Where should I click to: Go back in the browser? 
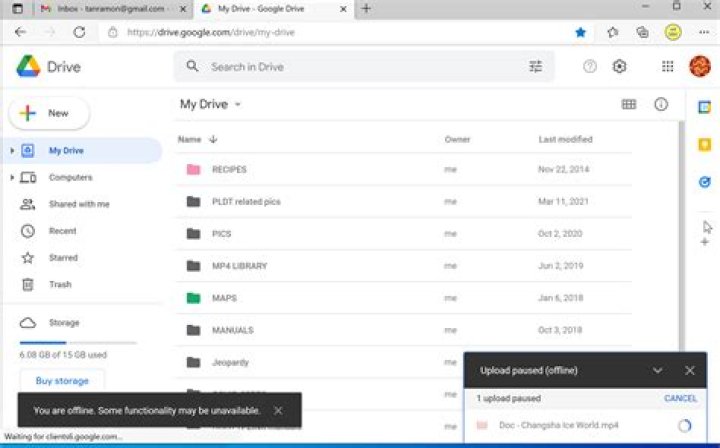(20, 32)
